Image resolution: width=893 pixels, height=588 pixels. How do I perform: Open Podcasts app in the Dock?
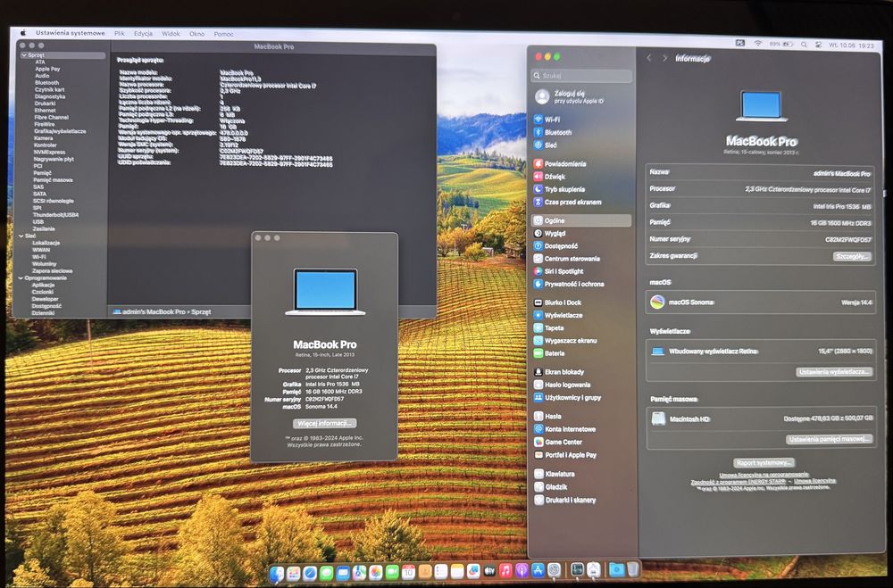coord(522,570)
